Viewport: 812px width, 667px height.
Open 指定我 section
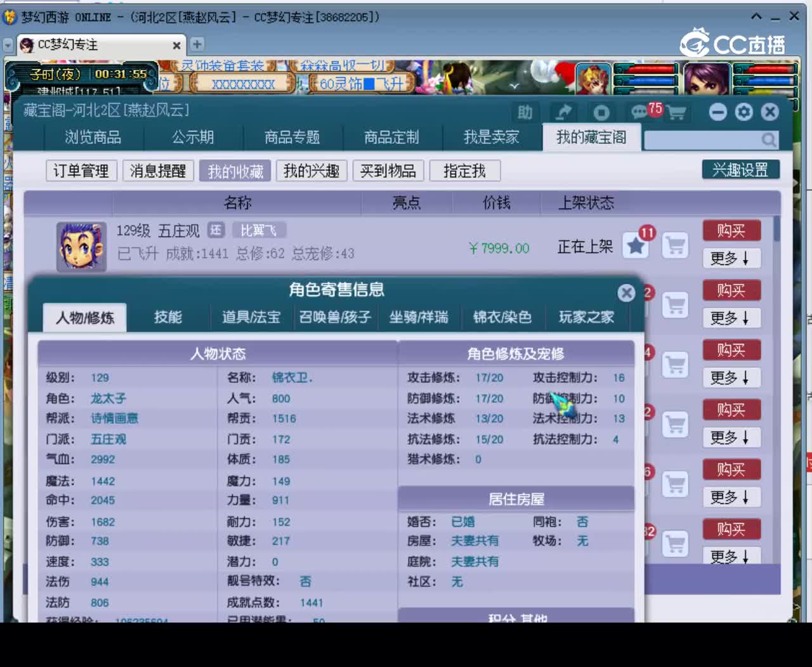pos(465,171)
